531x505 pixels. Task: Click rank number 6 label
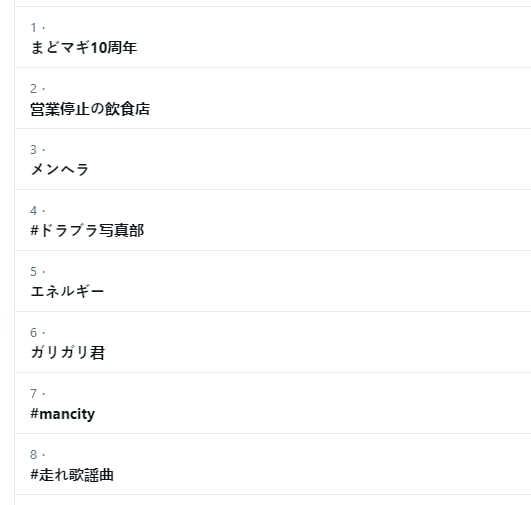pyautogui.click(x=34, y=333)
